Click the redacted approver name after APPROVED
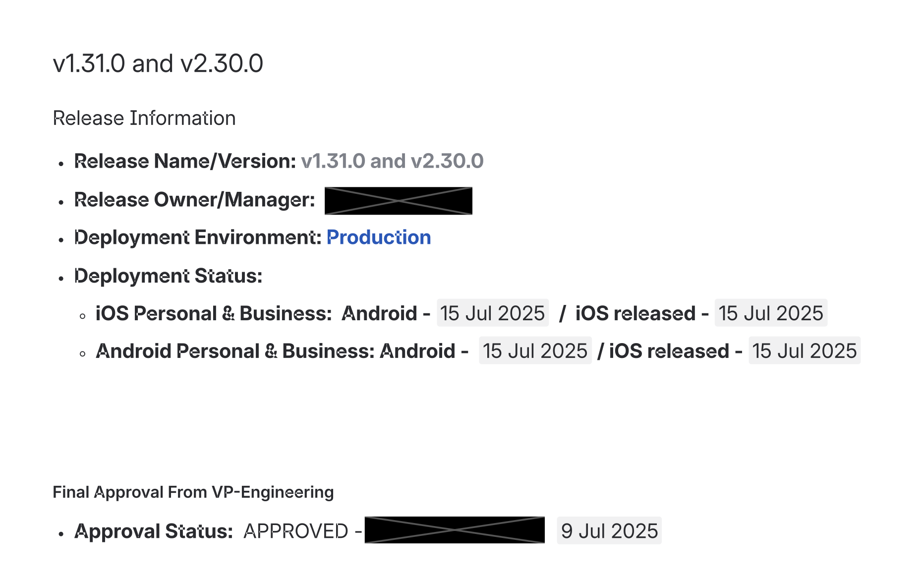This screenshot has height=588, width=922. click(454, 530)
